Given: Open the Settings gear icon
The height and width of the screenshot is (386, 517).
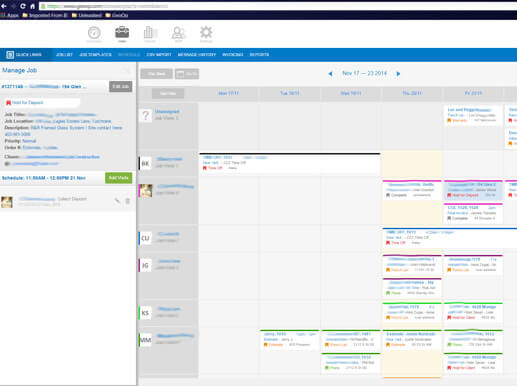Looking at the screenshot, I should 206,32.
